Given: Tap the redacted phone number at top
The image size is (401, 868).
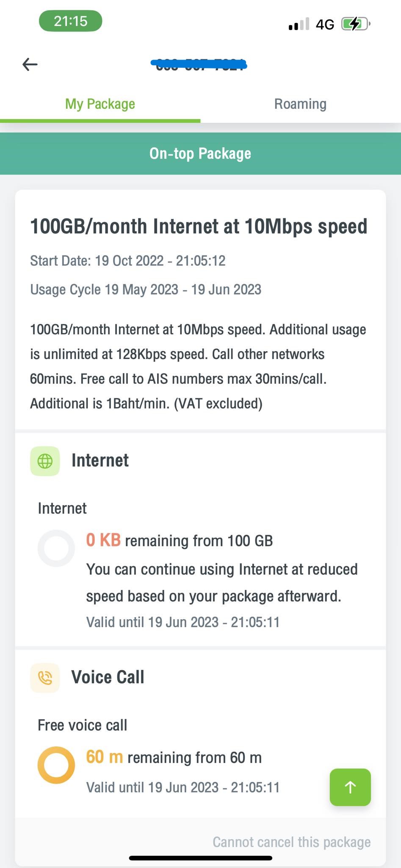Looking at the screenshot, I should click(199, 65).
